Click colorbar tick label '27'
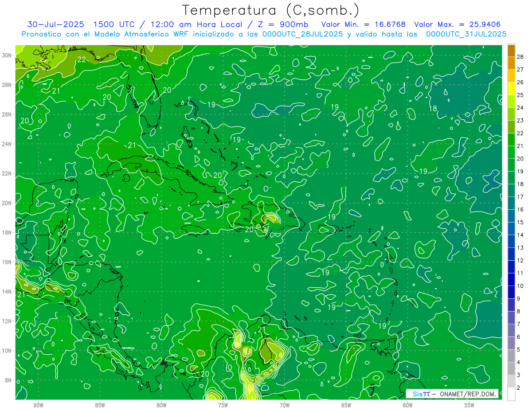Image resolution: width=532 pixels, height=411 pixels. point(520,69)
